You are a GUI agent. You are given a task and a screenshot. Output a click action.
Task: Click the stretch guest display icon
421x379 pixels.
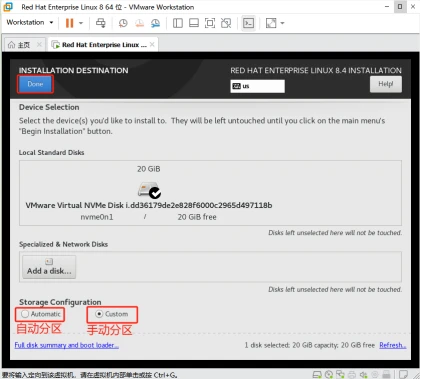coord(271,23)
